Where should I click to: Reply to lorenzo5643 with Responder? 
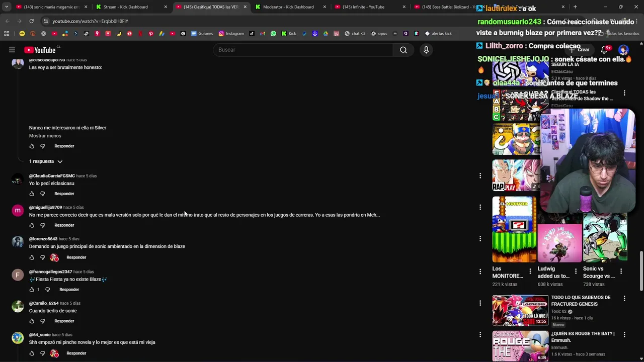point(76,257)
